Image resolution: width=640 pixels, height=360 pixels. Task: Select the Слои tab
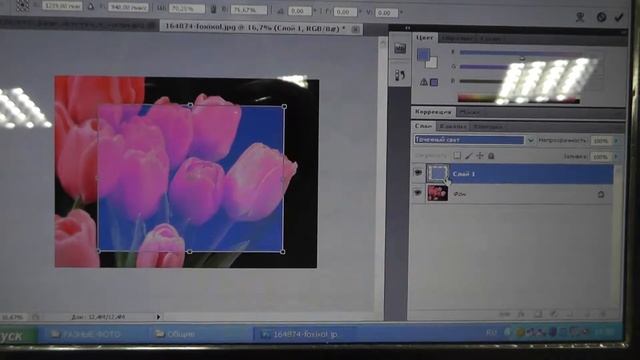point(423,126)
